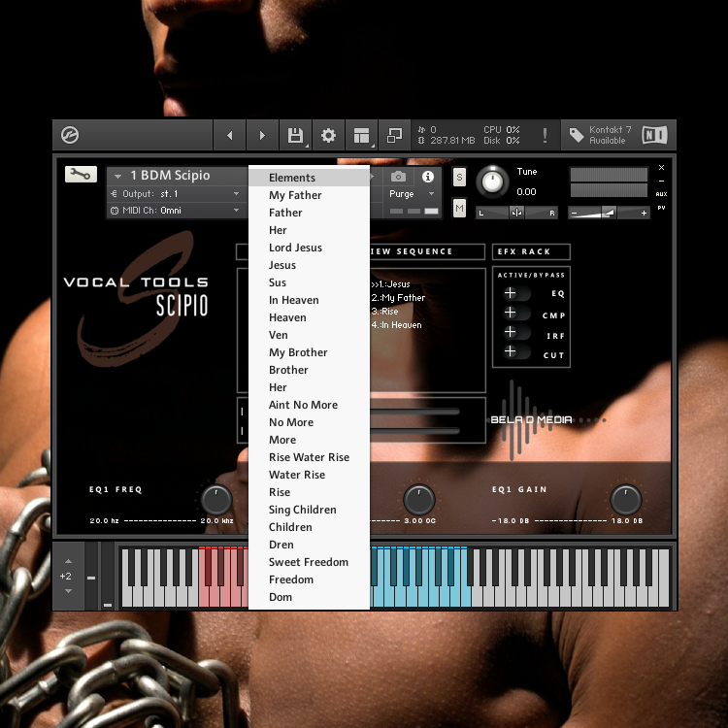Select sequence item 4.:In Heaven
Screen dimensions: 728x728
(396, 325)
